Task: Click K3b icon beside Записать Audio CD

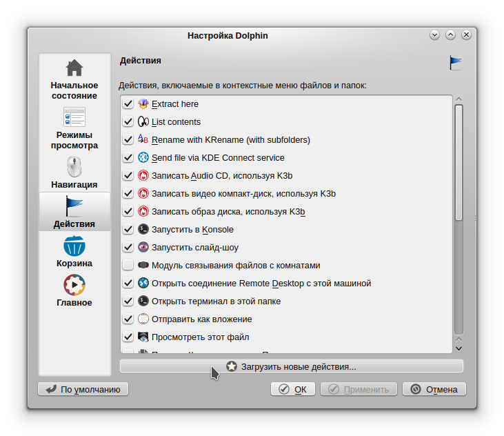Action: pos(143,175)
